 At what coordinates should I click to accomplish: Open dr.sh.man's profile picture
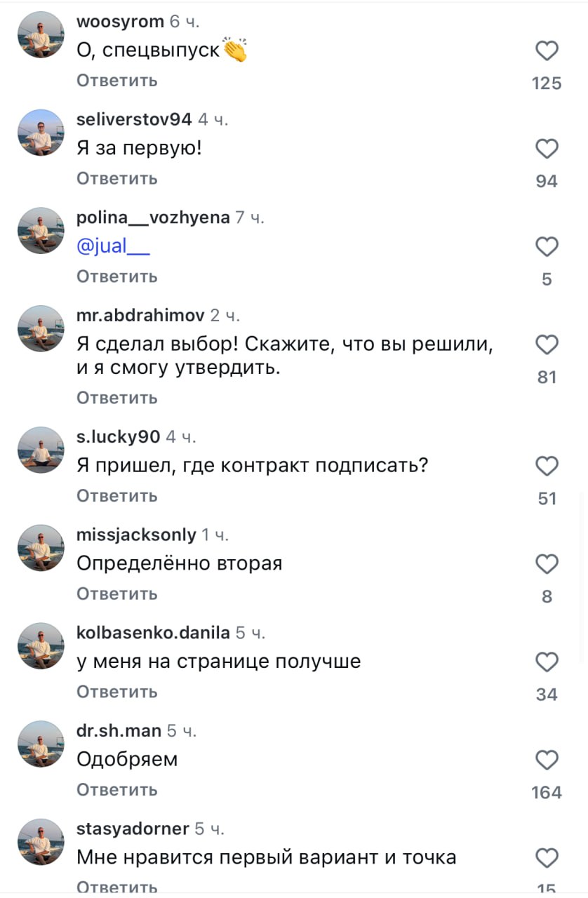[41, 744]
